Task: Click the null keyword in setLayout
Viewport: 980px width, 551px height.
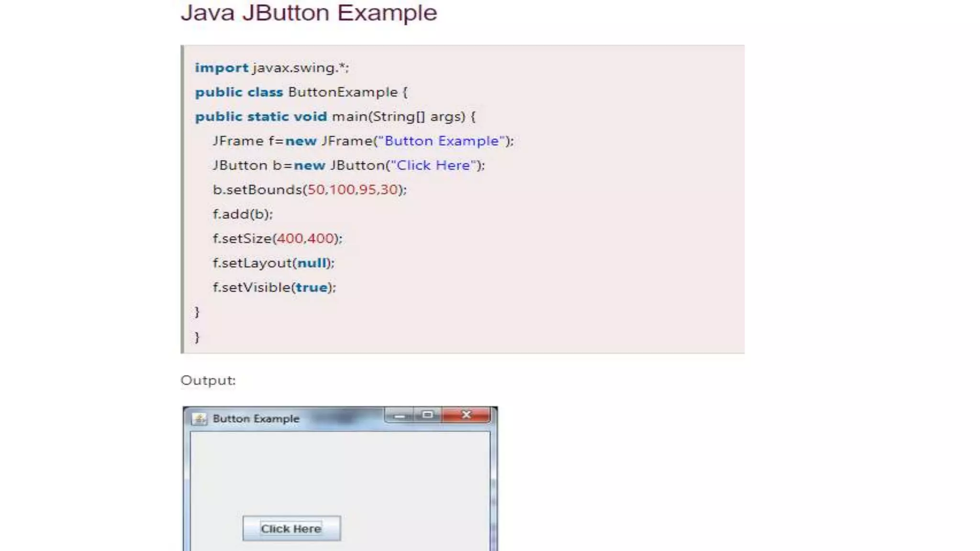Action: coord(312,263)
